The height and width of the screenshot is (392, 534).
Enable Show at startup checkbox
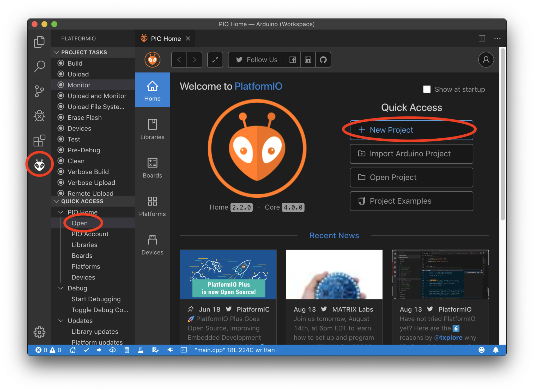coord(427,89)
